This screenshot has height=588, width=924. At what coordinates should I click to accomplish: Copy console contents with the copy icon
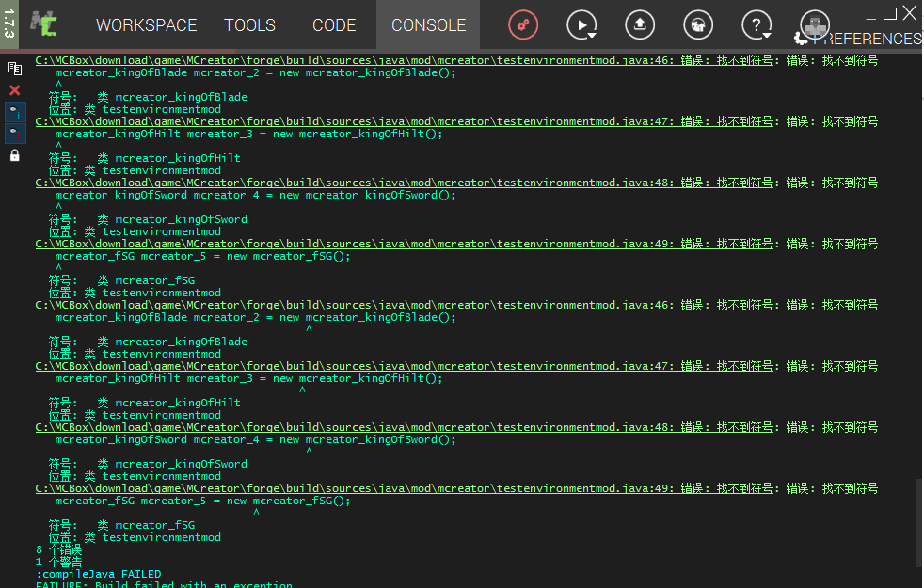click(x=15, y=69)
